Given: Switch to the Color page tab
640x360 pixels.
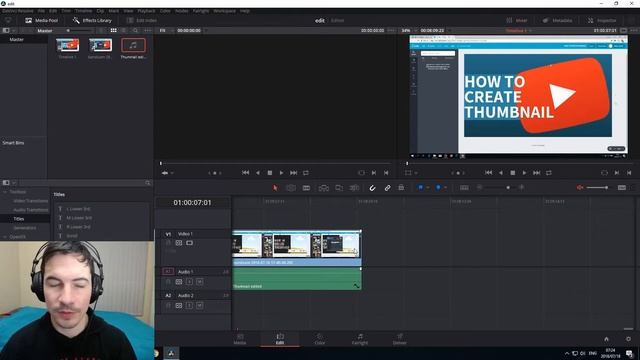Looking at the screenshot, I should (320, 339).
